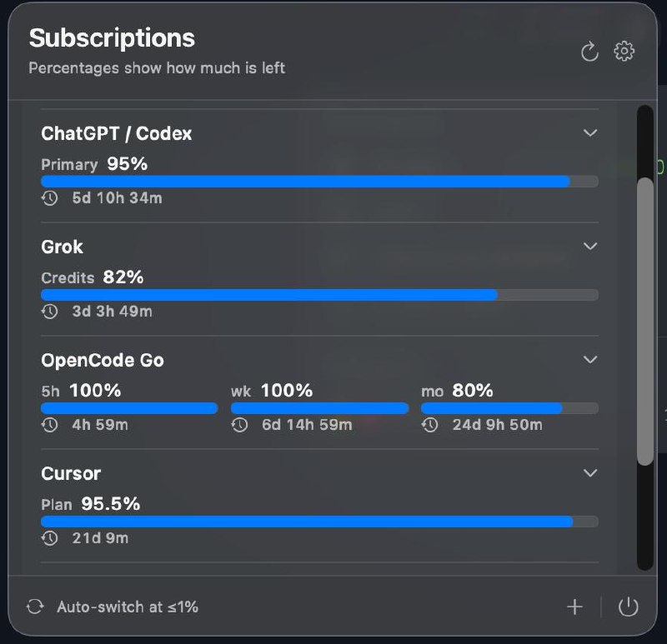
Task: Select the OpenCode Go heading
Action: 102,360
